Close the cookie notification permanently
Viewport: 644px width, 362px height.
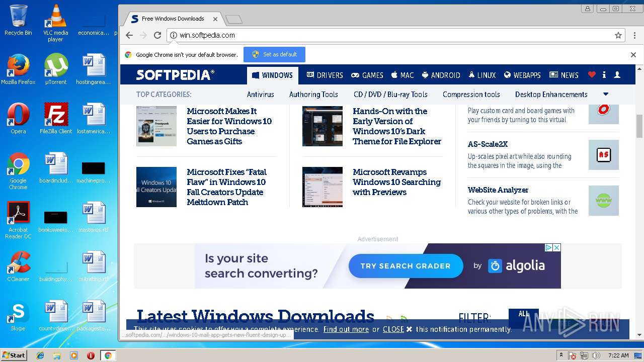(x=397, y=329)
